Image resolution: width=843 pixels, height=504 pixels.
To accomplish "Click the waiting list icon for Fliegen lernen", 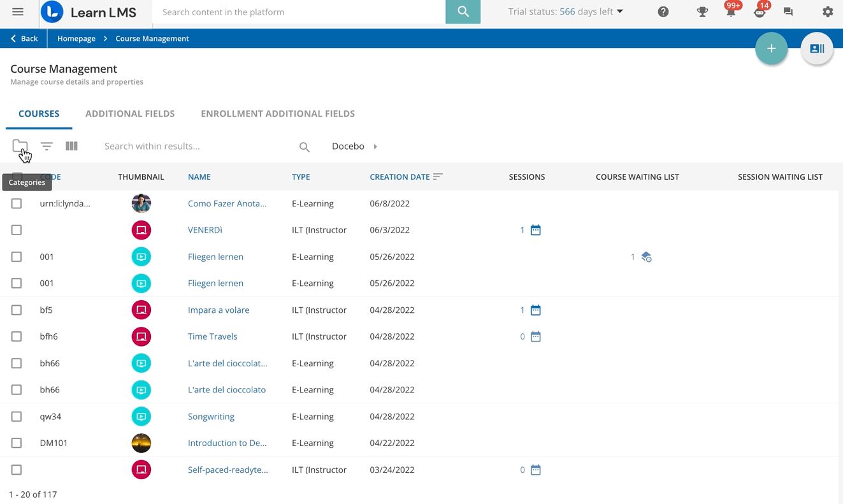I will coord(646,257).
